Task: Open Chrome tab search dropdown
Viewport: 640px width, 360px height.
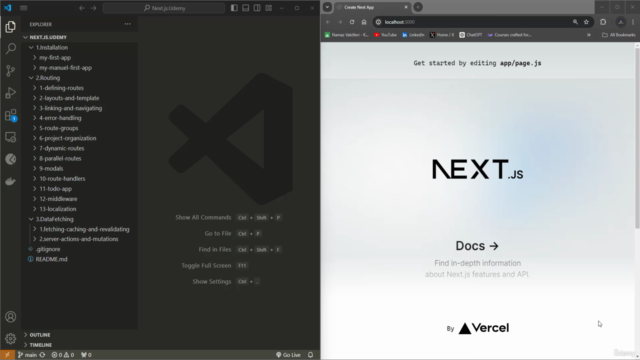Action: tap(327, 7)
